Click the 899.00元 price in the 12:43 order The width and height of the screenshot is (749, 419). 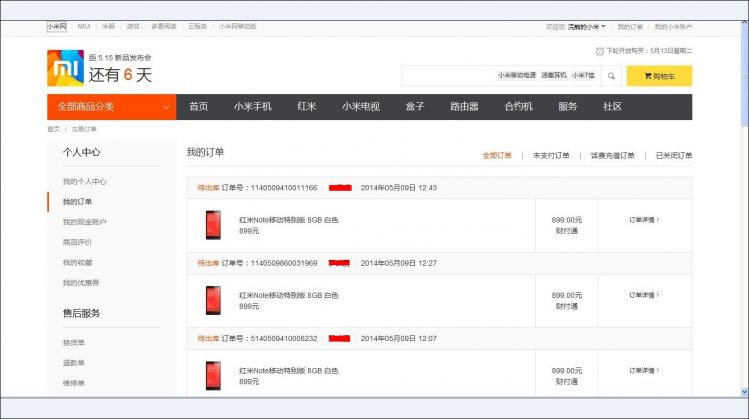[567, 220]
